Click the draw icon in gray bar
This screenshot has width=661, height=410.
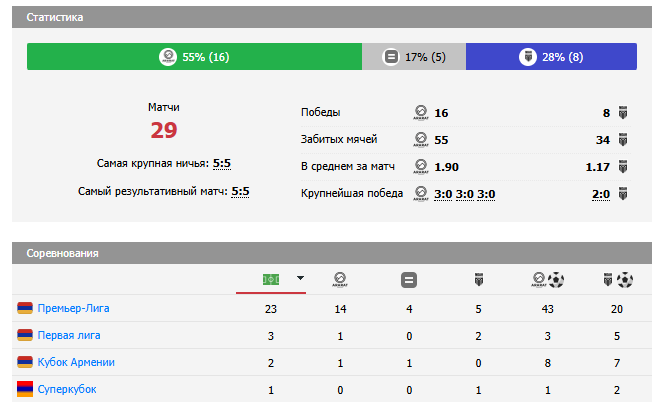392,57
